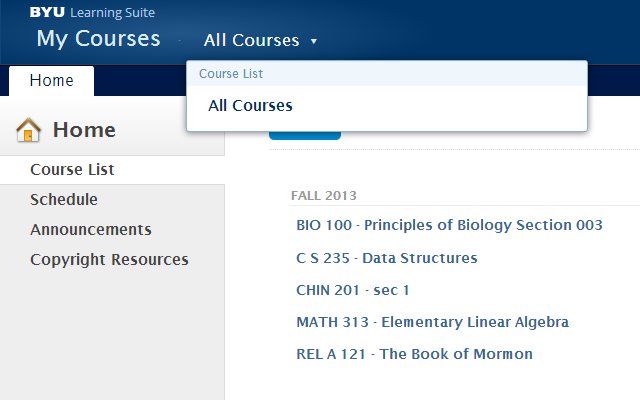The width and height of the screenshot is (640, 400).
Task: Click the house icon beside Home
Action: tap(29, 130)
